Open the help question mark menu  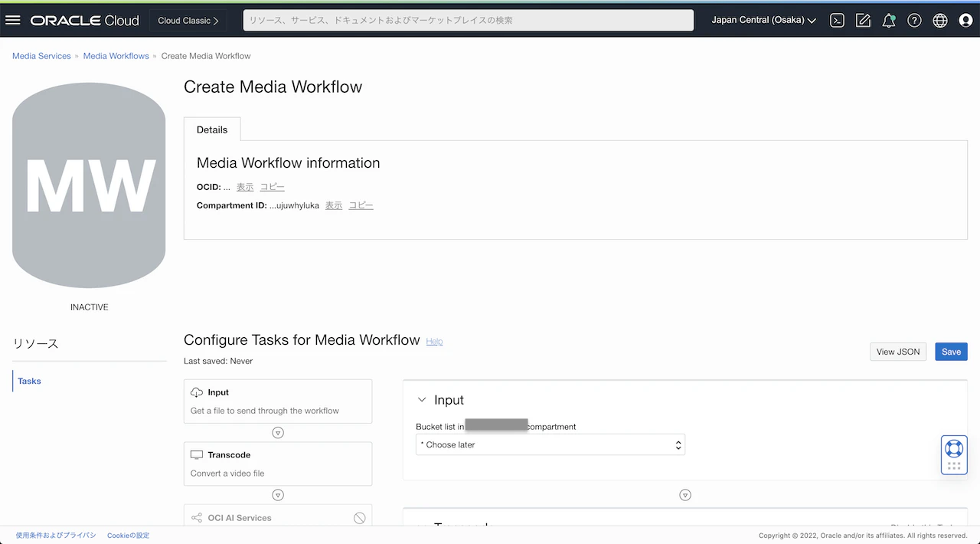pos(914,21)
